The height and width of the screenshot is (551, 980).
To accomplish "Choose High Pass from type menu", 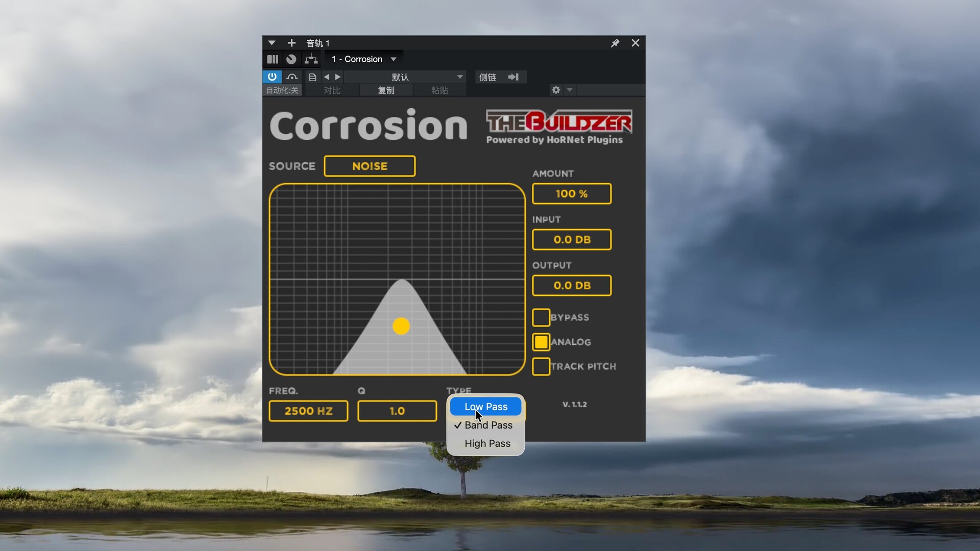I will (487, 443).
